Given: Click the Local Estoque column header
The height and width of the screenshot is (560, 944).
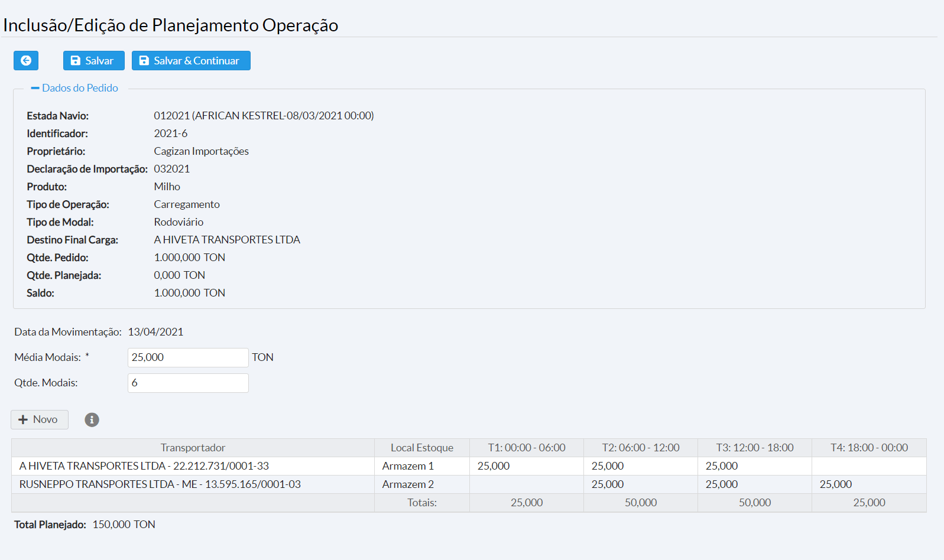Looking at the screenshot, I should tap(421, 448).
